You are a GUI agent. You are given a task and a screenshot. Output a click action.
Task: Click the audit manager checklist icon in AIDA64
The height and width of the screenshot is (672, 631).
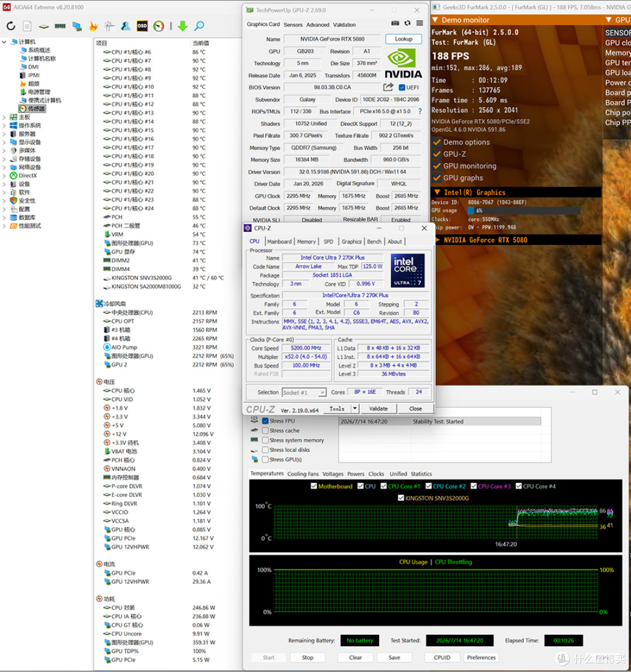click(109, 26)
